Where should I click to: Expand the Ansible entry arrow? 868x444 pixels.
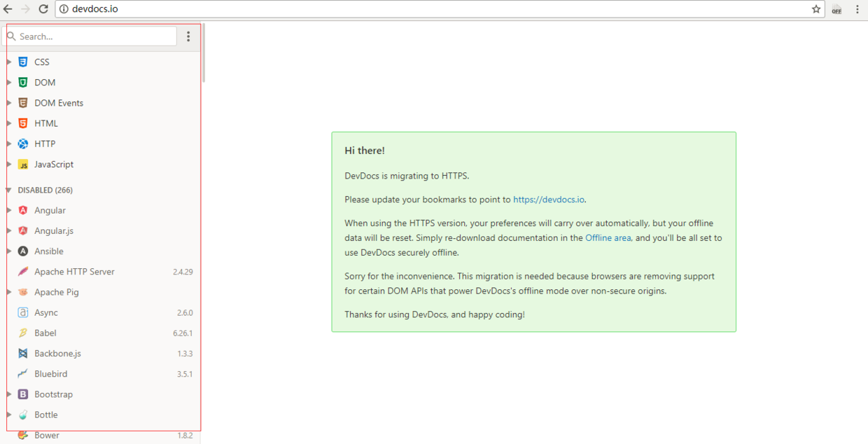pos(8,251)
